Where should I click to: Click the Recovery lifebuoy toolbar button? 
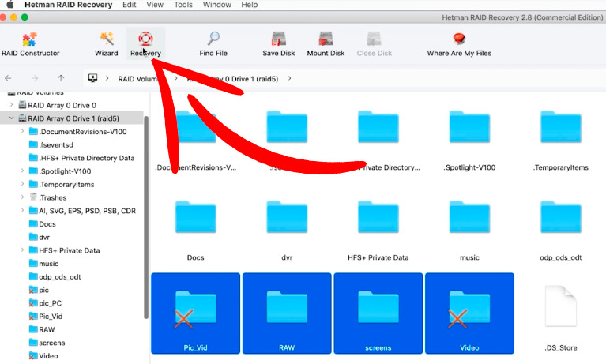(145, 44)
